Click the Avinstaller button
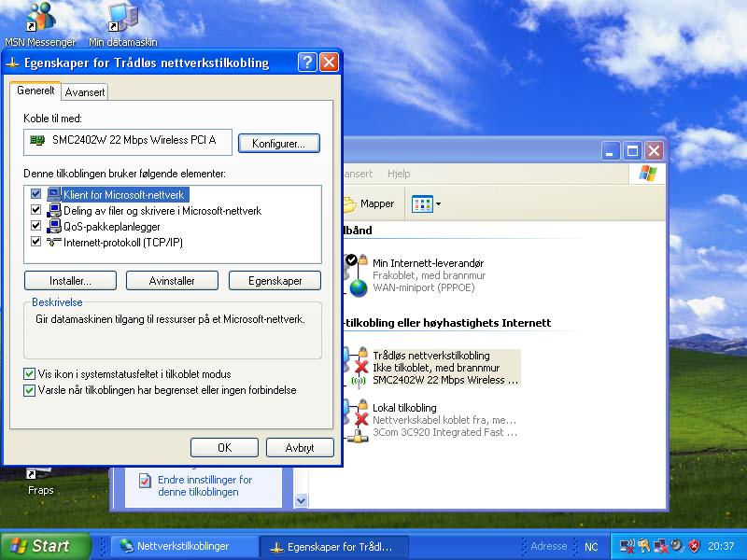The height and width of the screenshot is (560, 747). click(x=172, y=281)
